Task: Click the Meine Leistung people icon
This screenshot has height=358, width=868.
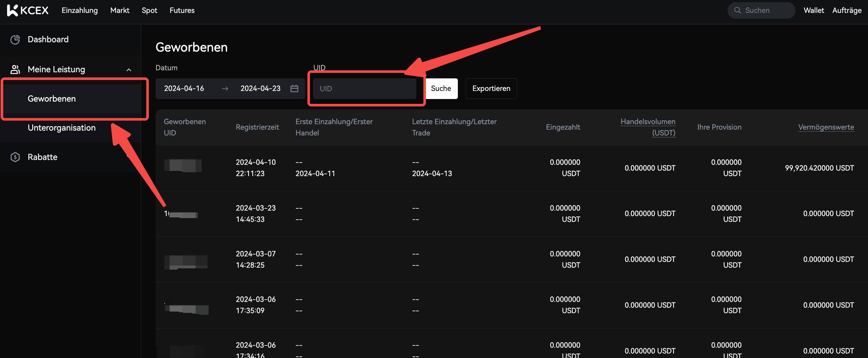Action: (15, 70)
